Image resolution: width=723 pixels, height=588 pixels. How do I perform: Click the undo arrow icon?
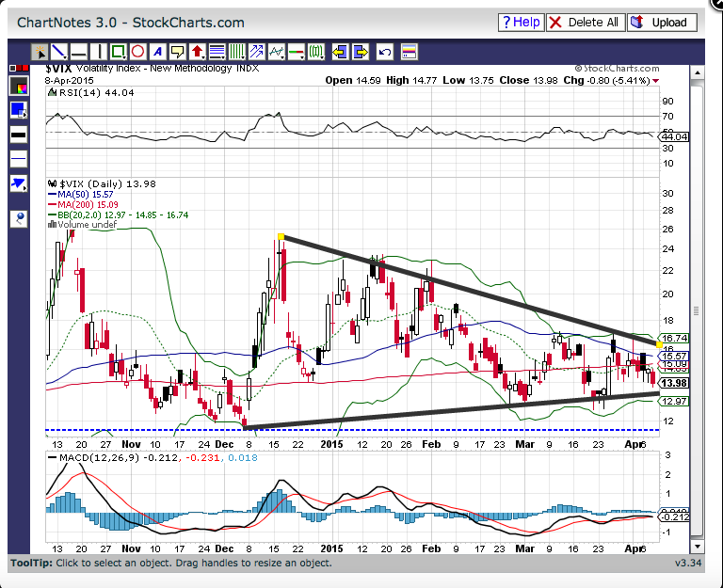point(384,52)
